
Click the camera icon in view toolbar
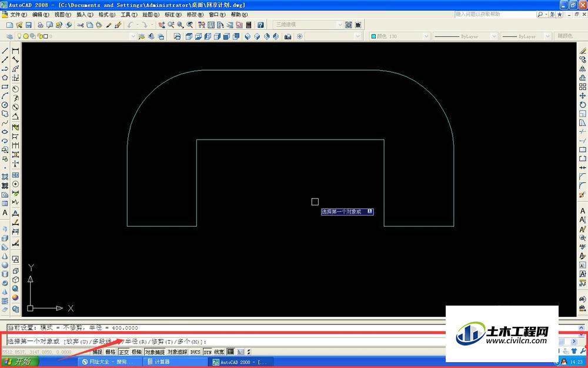288,37
